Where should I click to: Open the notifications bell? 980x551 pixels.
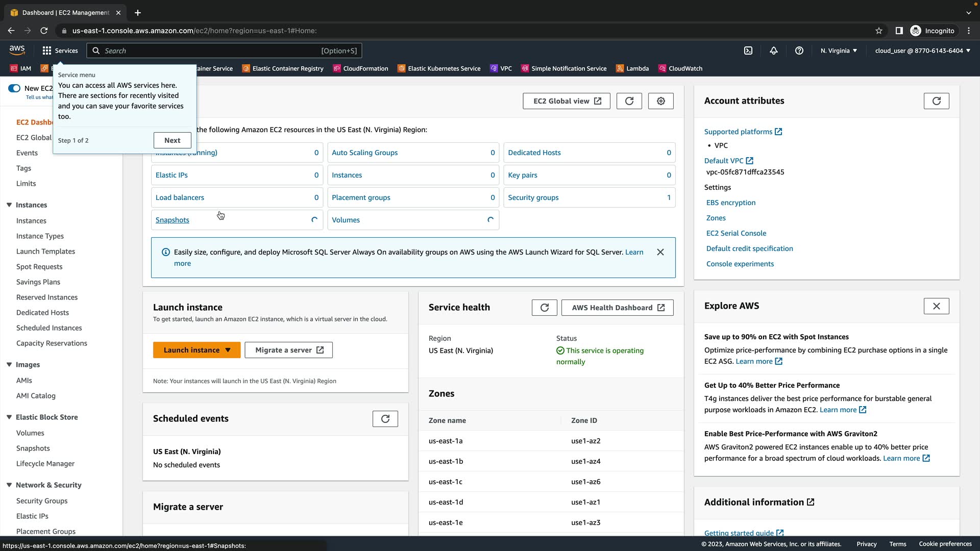click(x=774, y=51)
